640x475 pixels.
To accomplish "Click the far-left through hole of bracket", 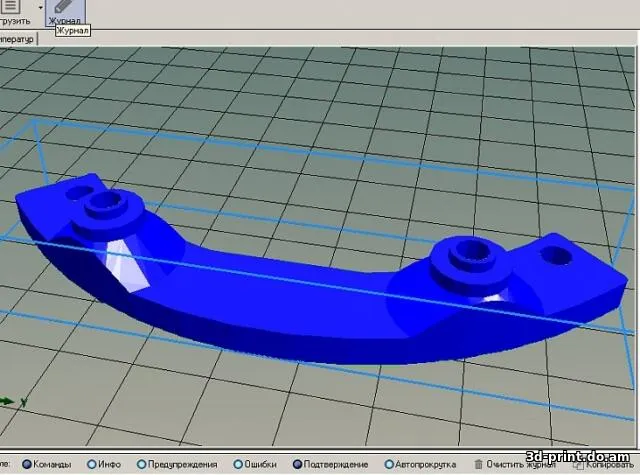I will coord(76,193).
